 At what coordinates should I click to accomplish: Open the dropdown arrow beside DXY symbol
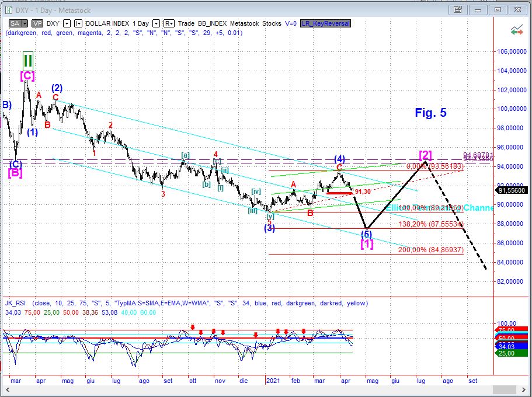(x=67, y=23)
